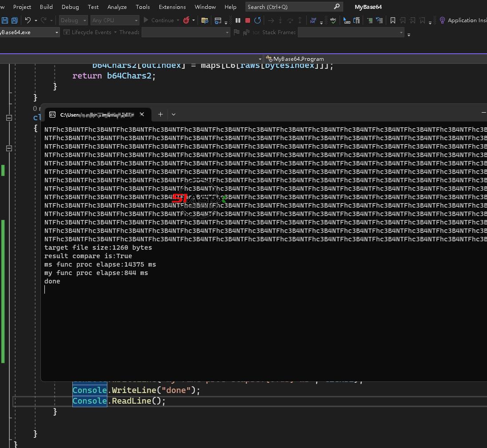
Task: Click the Save All toolbar icon
Action: point(14,20)
